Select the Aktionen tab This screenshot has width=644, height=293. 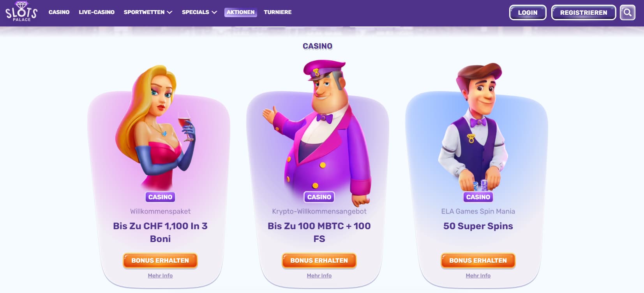[x=240, y=12]
